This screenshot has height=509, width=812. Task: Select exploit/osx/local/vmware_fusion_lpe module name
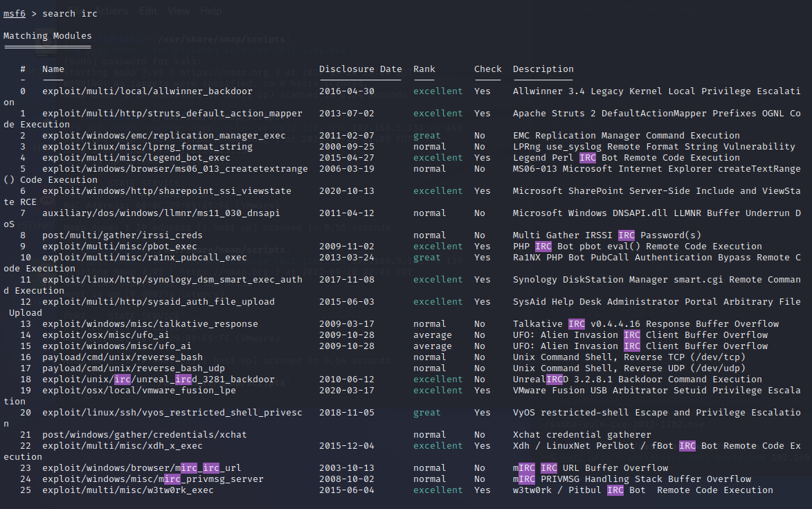tap(138, 391)
